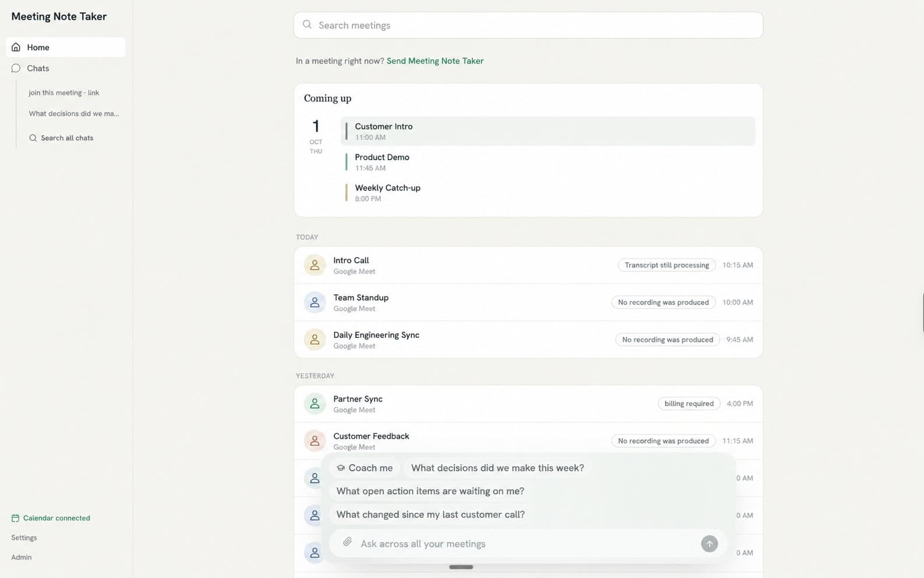924x578 pixels.
Task: Open the Chats section
Action: pyautogui.click(x=38, y=68)
